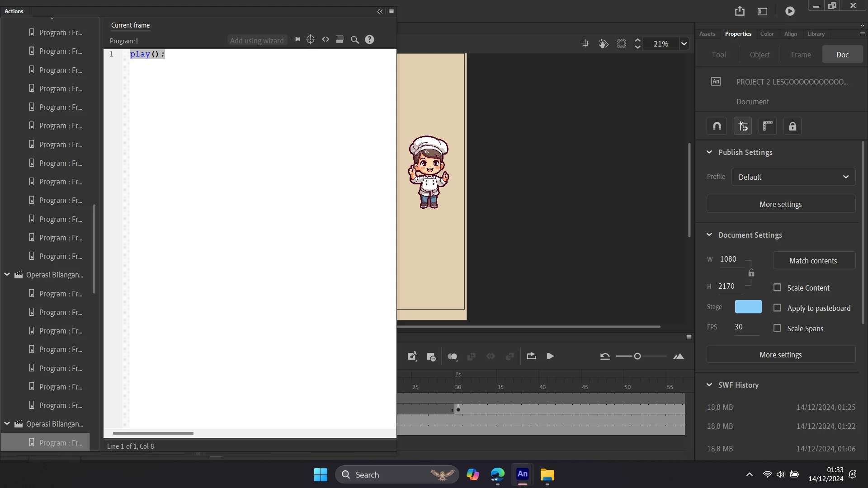Viewport: 868px width, 488px height.
Task: Toggle Apply to pasteboard checkbox
Action: pyautogui.click(x=777, y=308)
